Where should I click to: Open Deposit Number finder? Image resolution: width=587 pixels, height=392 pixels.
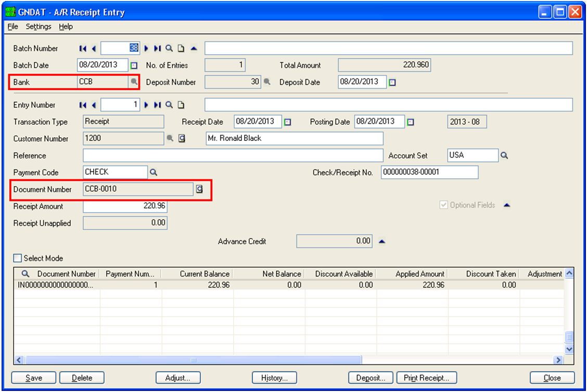tap(267, 82)
